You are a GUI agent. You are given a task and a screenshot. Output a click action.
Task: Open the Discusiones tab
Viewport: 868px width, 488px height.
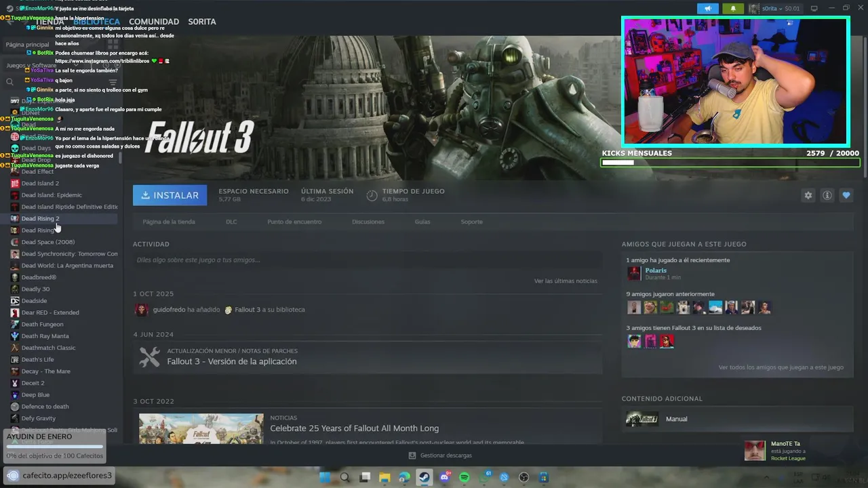coord(368,222)
